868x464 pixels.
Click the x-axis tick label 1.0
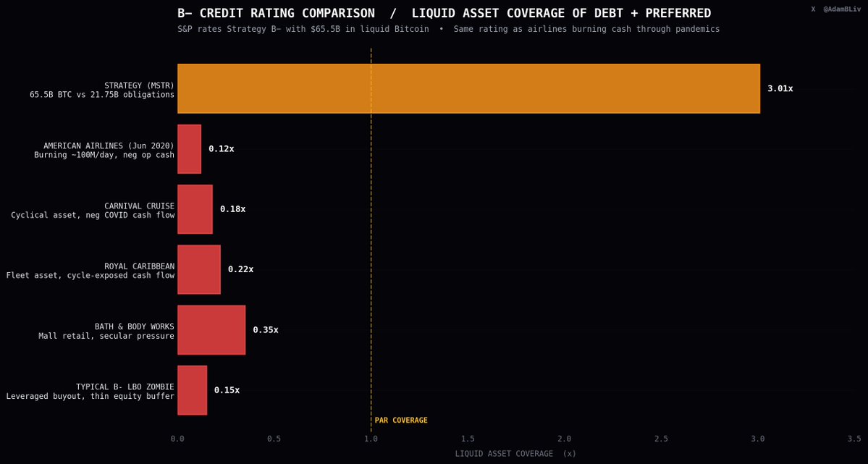371,439
